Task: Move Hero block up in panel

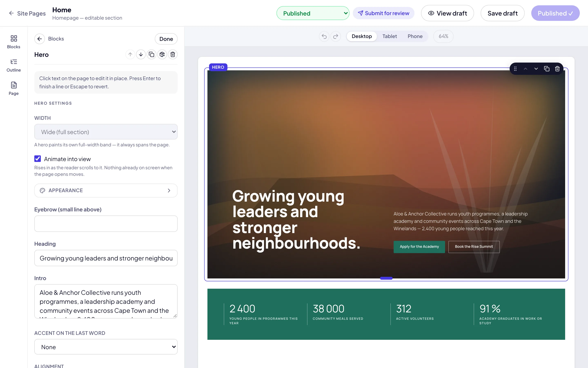Action: 130,55
